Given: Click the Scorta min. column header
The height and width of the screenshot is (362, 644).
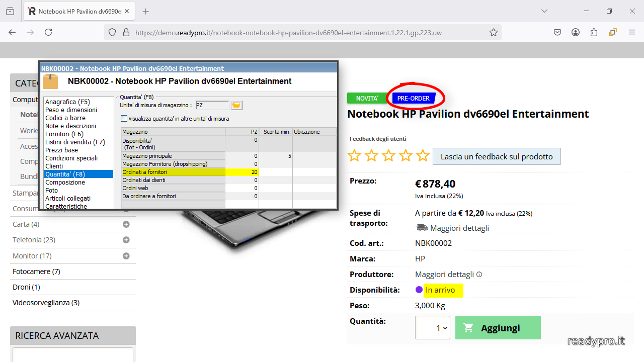Looking at the screenshot, I should (276, 132).
